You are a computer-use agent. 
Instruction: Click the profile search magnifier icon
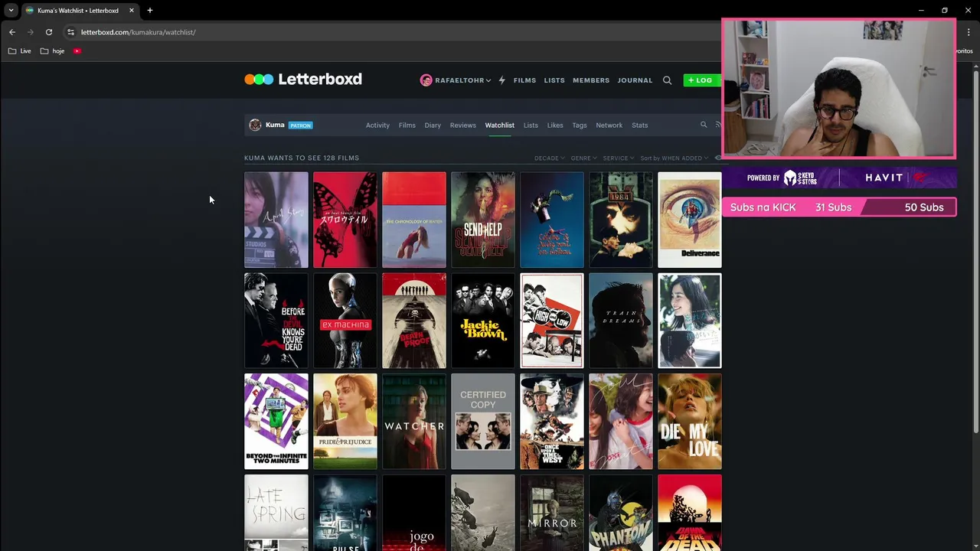tap(704, 125)
